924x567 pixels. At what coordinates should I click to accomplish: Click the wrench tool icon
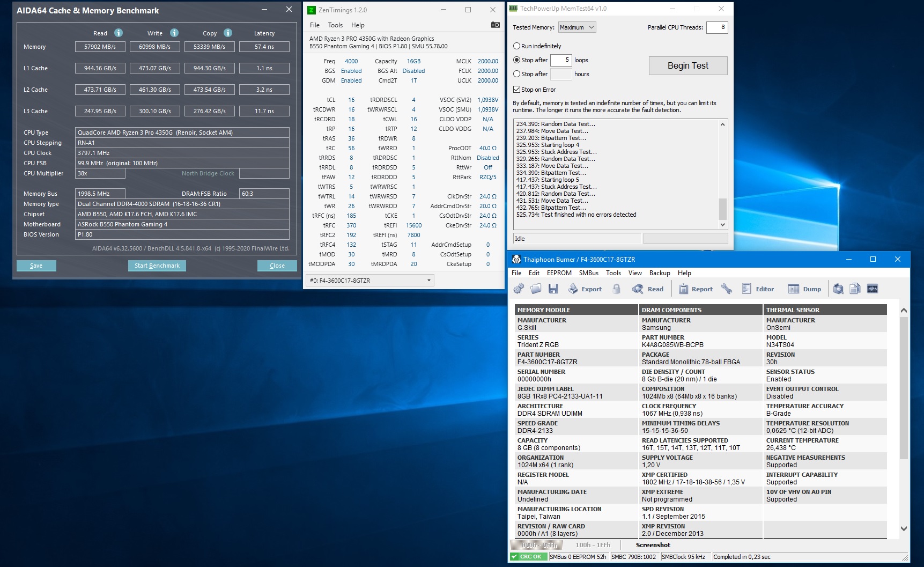727,289
